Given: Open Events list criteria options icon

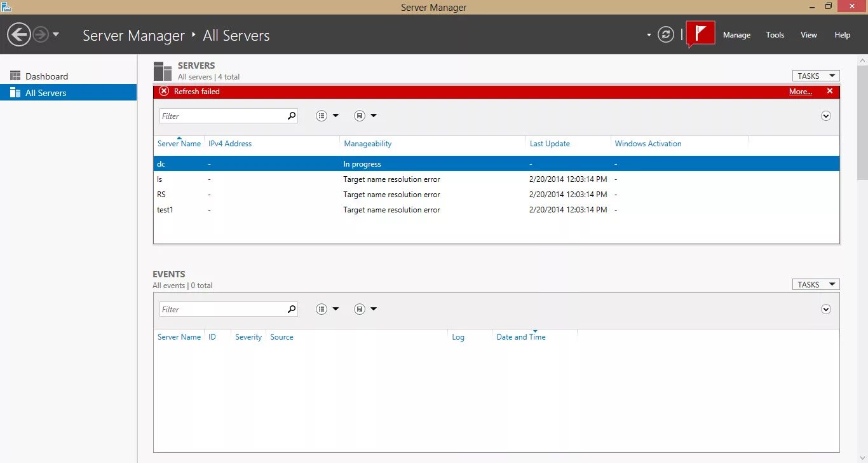Looking at the screenshot, I should (x=322, y=309).
